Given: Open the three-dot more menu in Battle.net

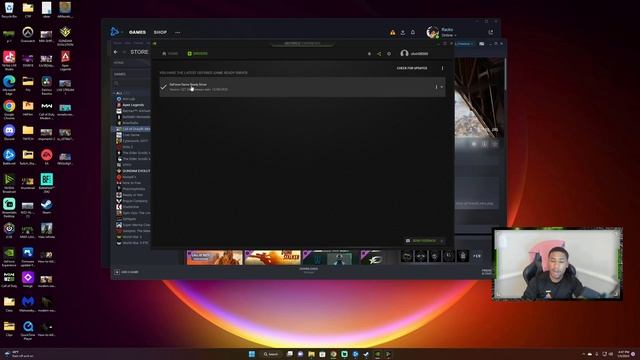Looking at the screenshot, I should (x=177, y=32).
